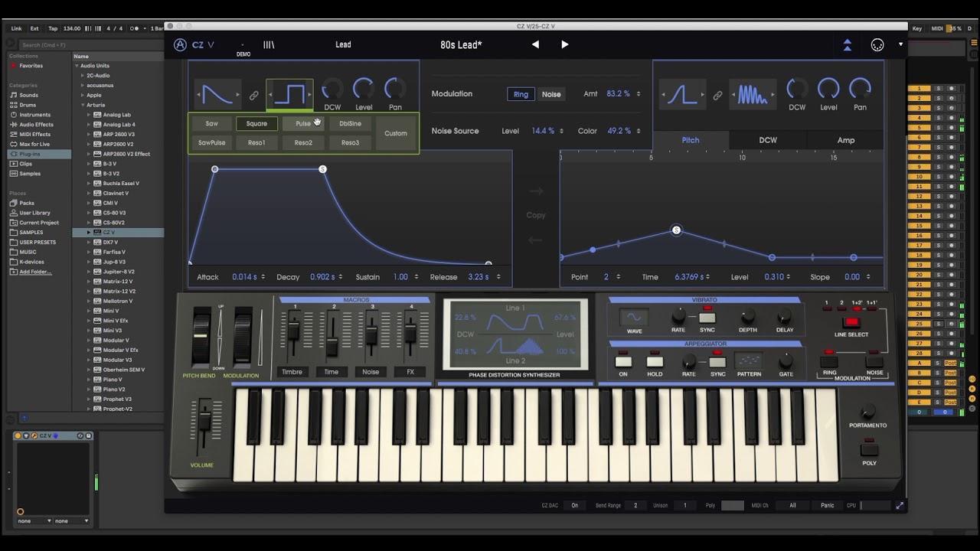Select the Line 1 saw waveform display
The width and height of the screenshot is (980, 551).
[217, 95]
